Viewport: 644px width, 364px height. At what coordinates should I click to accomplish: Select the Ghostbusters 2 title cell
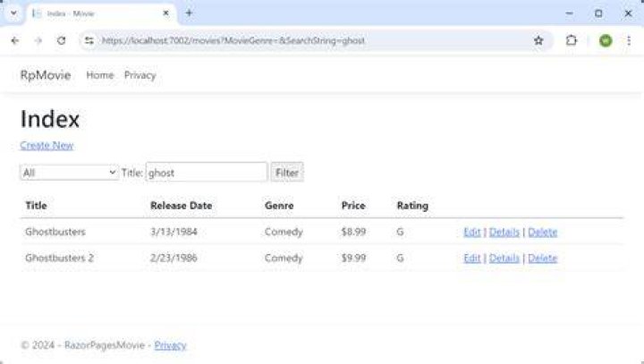[x=60, y=258]
